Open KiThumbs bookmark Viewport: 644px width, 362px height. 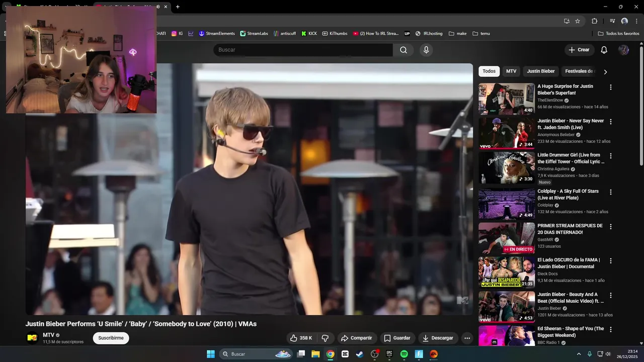335,34
